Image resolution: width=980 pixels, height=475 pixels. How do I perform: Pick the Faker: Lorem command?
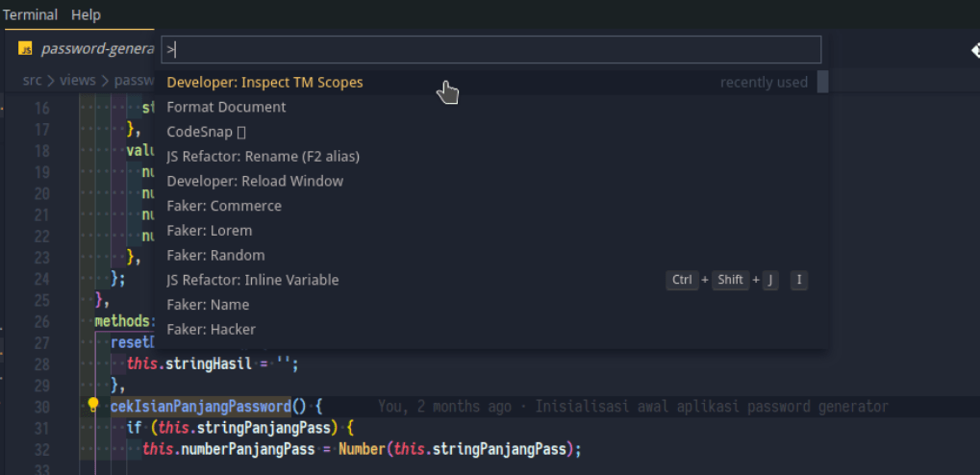click(210, 231)
